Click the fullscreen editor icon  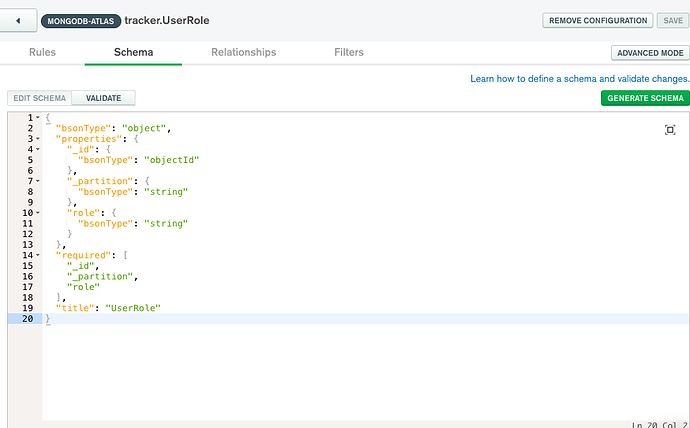coord(670,130)
